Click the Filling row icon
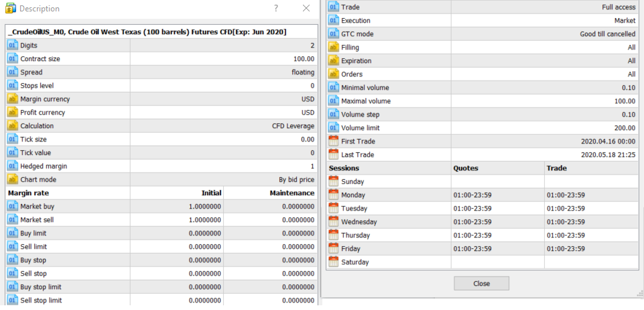Screen dimensions: 644x310 tap(334, 48)
